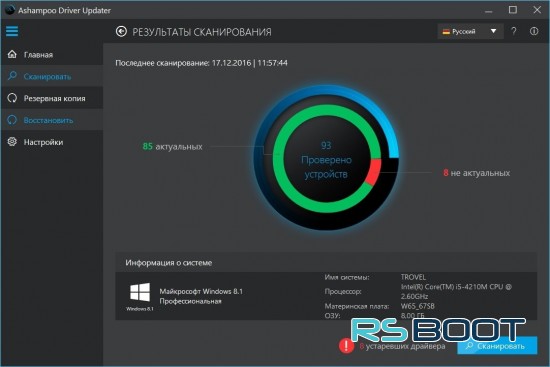
Task: Click the red exclamation warning icon
Action: pos(346,346)
